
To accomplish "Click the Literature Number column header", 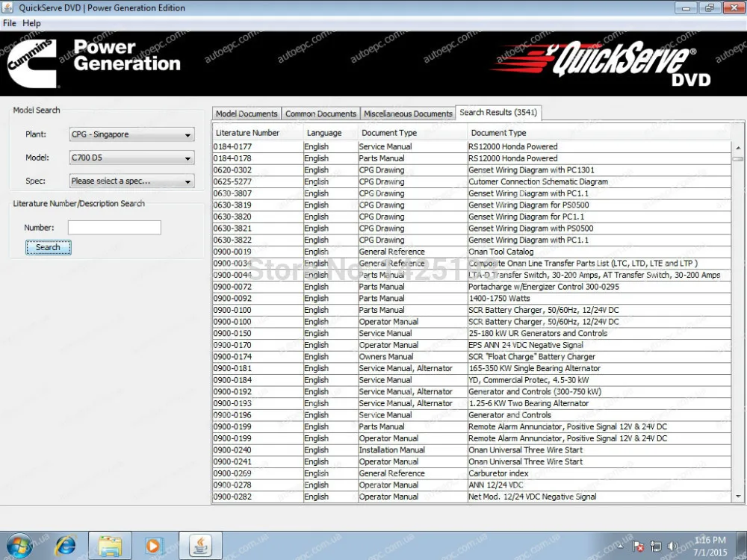I will pos(257,133).
